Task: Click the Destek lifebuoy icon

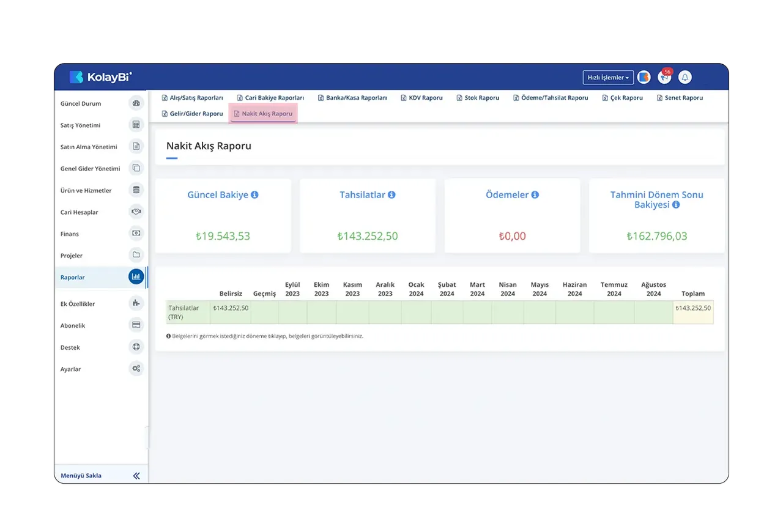Action: (136, 347)
